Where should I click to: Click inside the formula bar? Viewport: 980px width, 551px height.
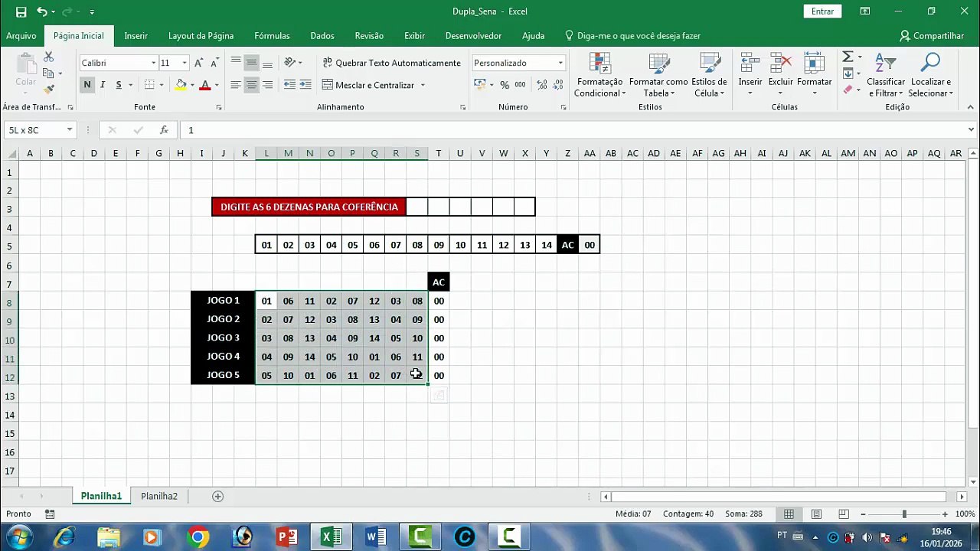click(574, 130)
